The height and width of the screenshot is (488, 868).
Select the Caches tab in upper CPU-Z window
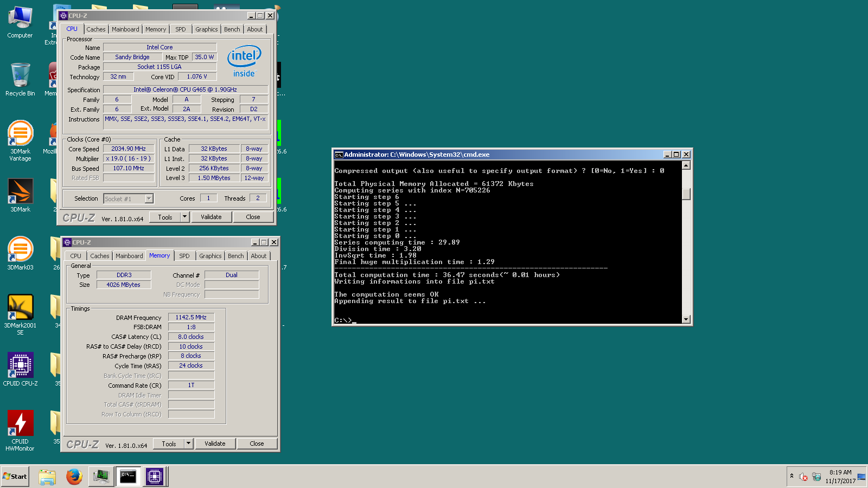pyautogui.click(x=96, y=29)
